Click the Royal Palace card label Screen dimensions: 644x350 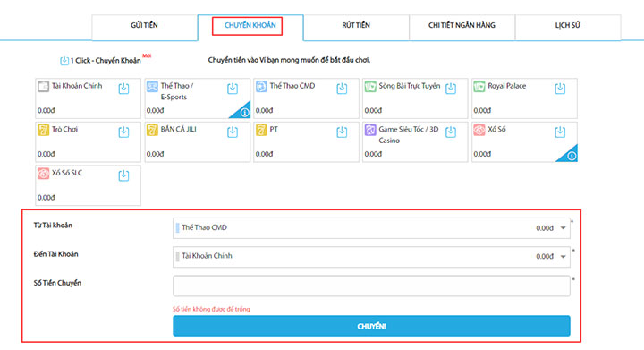507,86
